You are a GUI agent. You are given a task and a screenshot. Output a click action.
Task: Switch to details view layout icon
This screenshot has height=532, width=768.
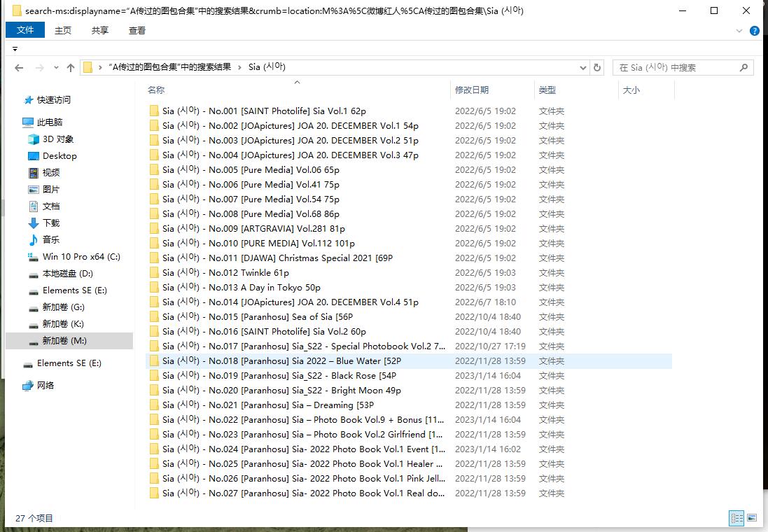736,518
